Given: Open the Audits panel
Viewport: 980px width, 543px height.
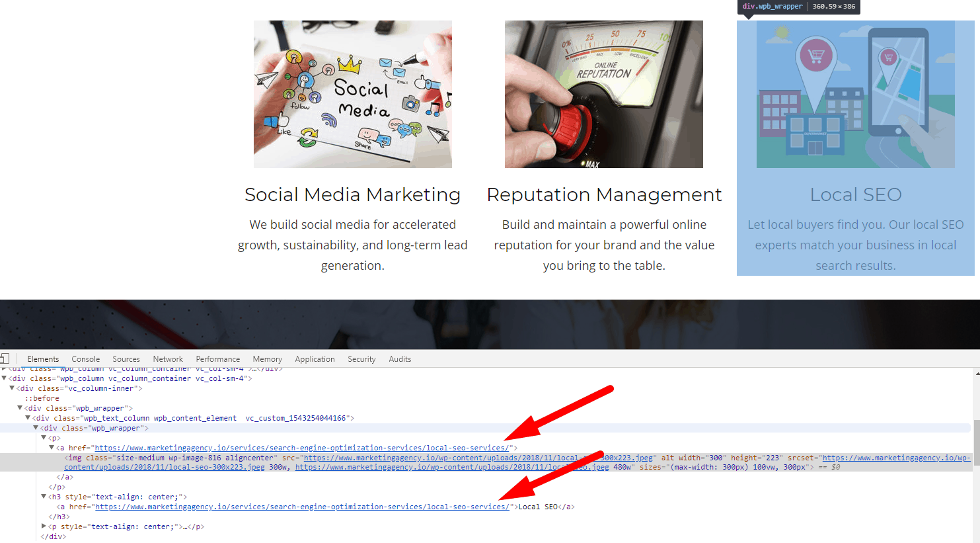Looking at the screenshot, I should [400, 358].
